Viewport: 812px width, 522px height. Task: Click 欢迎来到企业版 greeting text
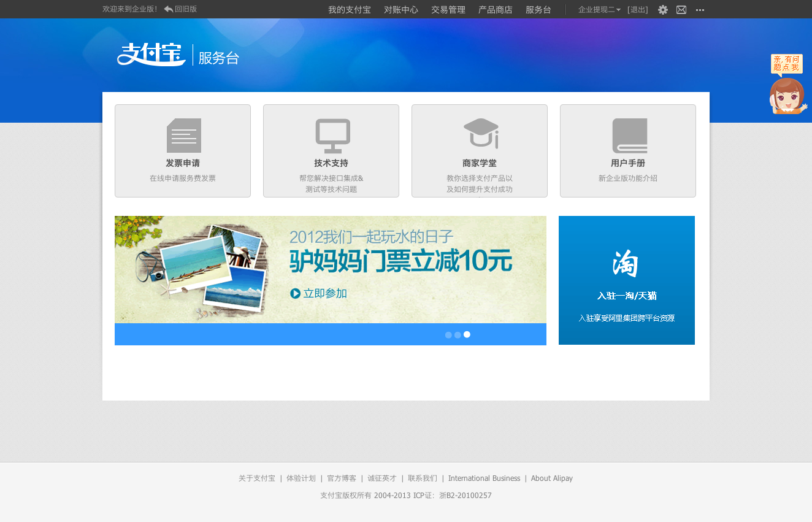[129, 9]
